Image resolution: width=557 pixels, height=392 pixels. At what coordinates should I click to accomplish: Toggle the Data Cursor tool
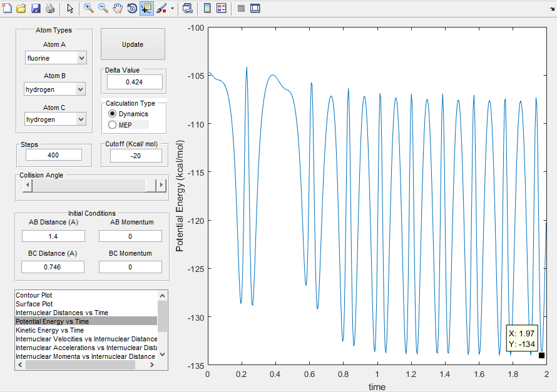point(146,9)
